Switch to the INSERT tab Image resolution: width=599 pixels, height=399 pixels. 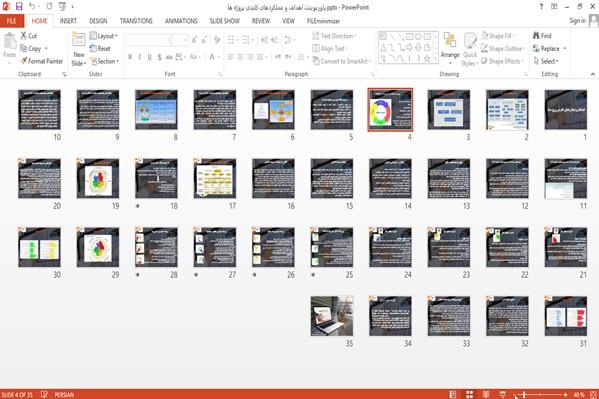click(x=68, y=21)
